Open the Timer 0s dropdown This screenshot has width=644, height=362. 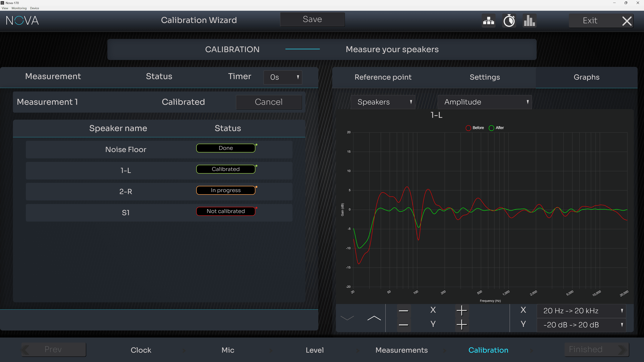click(x=283, y=77)
